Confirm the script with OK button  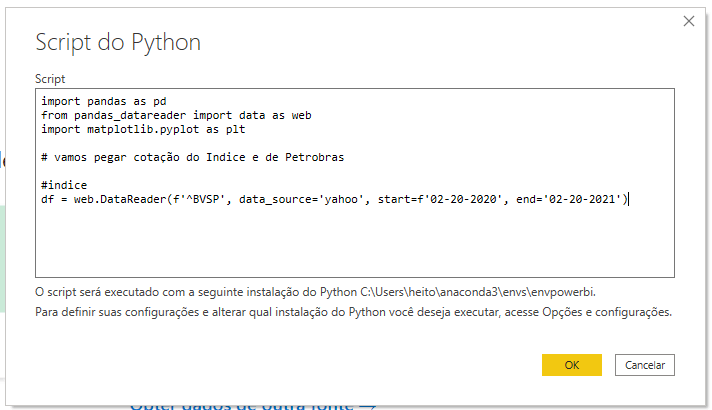coord(571,365)
